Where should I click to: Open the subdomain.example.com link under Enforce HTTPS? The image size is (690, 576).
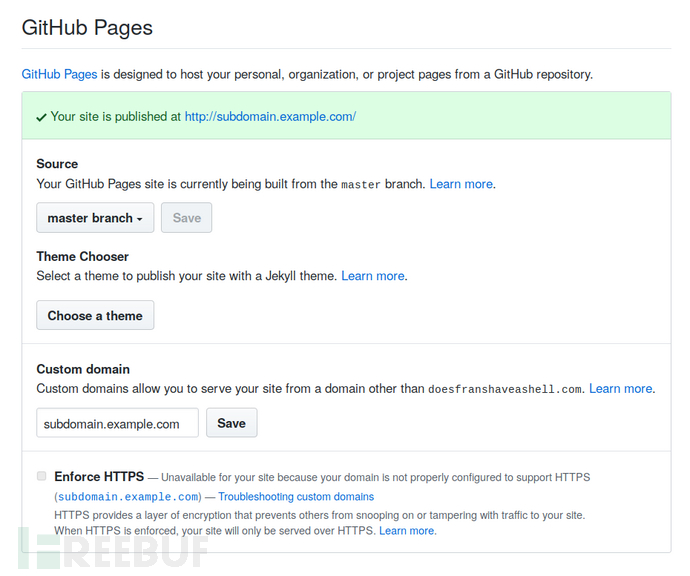point(128,497)
